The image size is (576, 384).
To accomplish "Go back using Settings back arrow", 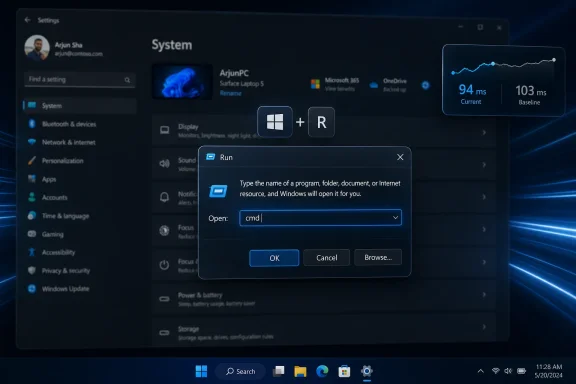I will pyautogui.click(x=28, y=20).
